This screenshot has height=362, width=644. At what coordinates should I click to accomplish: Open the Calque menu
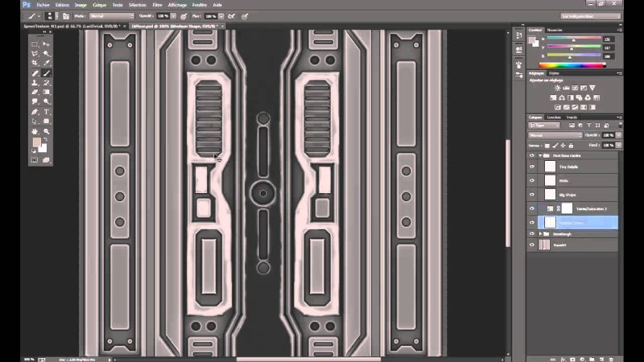point(100,5)
